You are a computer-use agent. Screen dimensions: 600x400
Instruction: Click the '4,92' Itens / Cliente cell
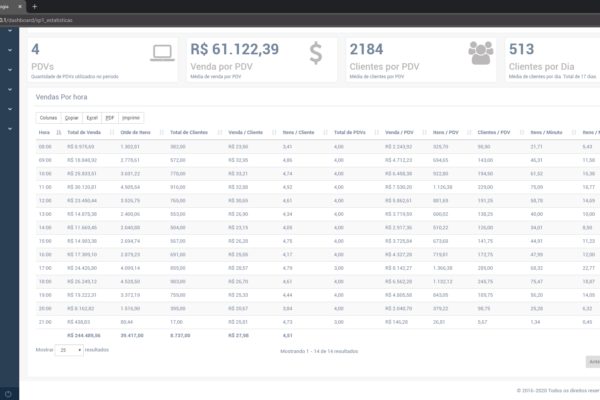click(x=287, y=187)
